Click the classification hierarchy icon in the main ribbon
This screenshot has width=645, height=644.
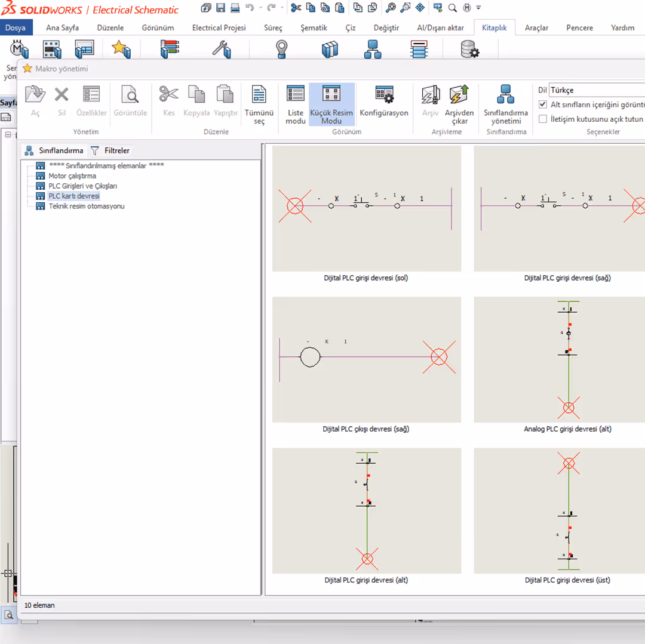[373, 50]
